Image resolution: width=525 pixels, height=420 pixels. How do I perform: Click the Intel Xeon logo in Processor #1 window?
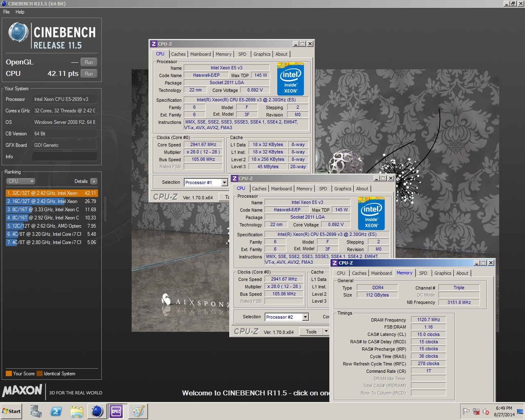[290, 79]
